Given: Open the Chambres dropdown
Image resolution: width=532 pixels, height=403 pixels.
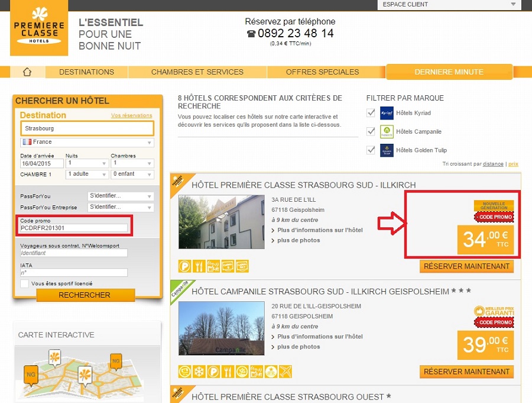Looking at the screenshot, I should point(132,163).
